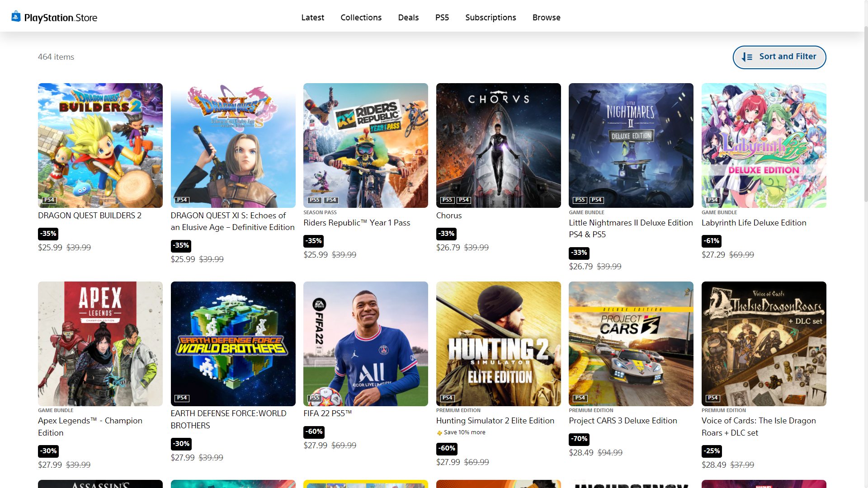This screenshot has height=488, width=868.
Task: Open the Chorus game title link
Action: [x=448, y=216]
